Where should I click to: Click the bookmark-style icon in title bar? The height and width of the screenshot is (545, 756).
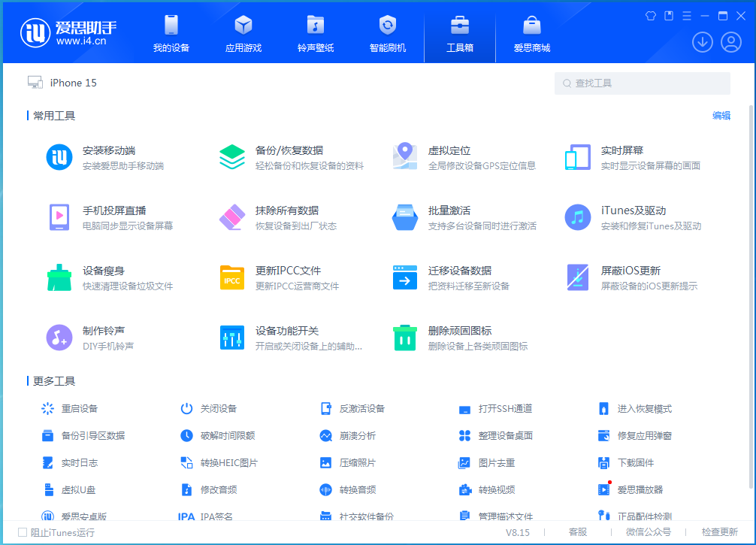click(669, 16)
